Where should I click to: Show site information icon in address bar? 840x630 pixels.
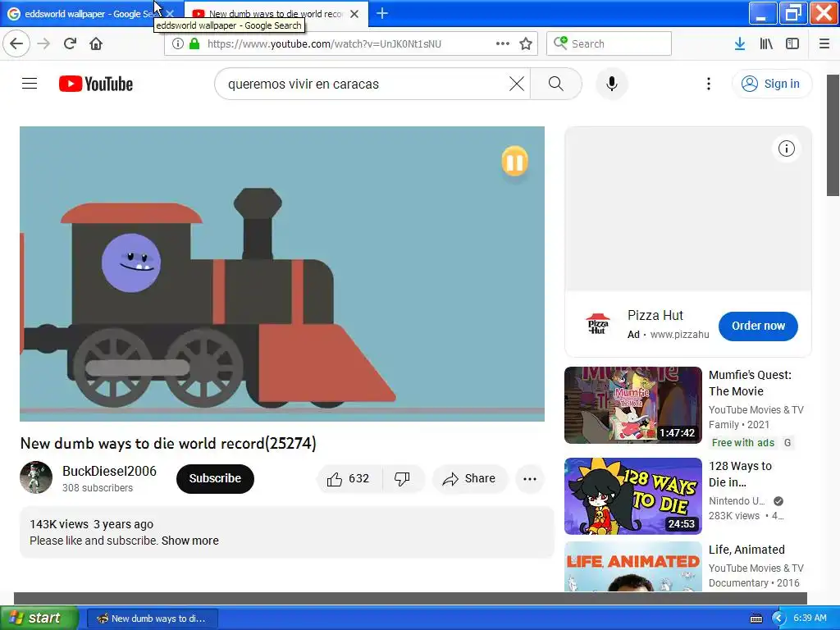(x=178, y=43)
